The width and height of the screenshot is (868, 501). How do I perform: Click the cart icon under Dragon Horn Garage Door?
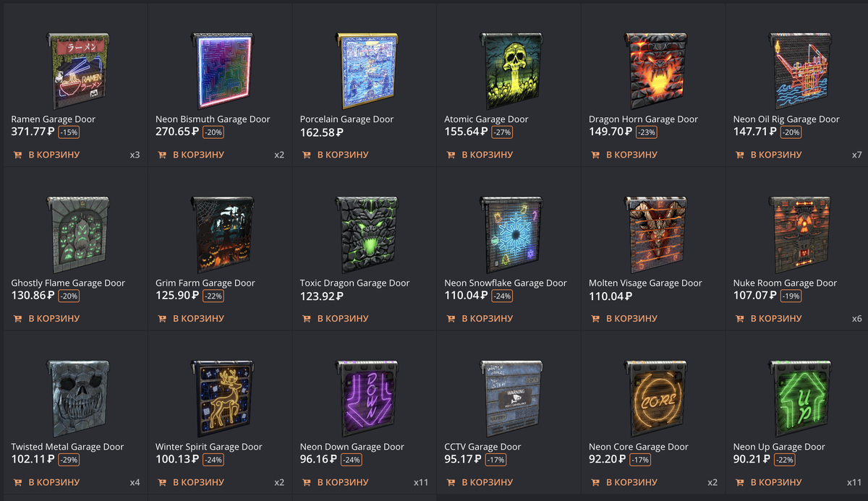(595, 155)
